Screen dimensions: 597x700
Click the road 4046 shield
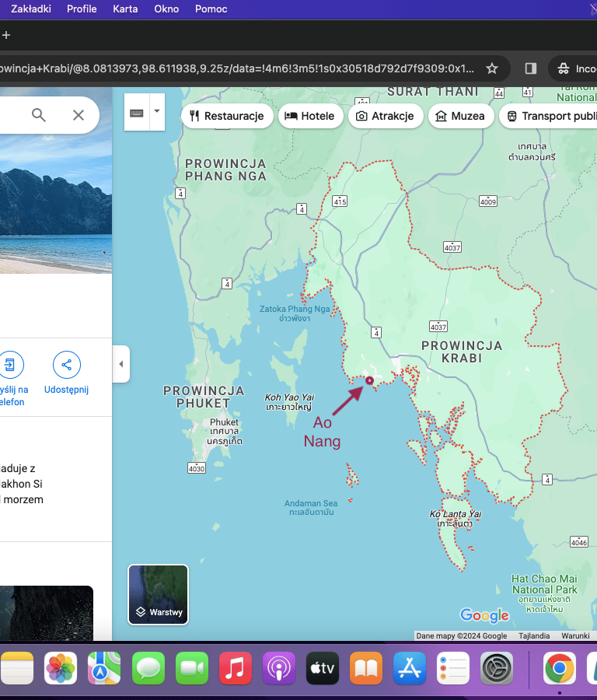(579, 542)
